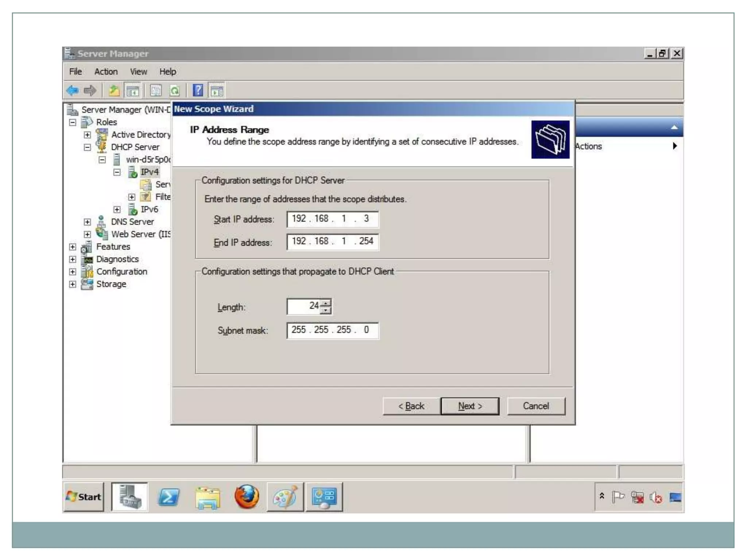The image size is (747, 560).
Task: Click the IPv4 node icon
Action: (x=133, y=172)
